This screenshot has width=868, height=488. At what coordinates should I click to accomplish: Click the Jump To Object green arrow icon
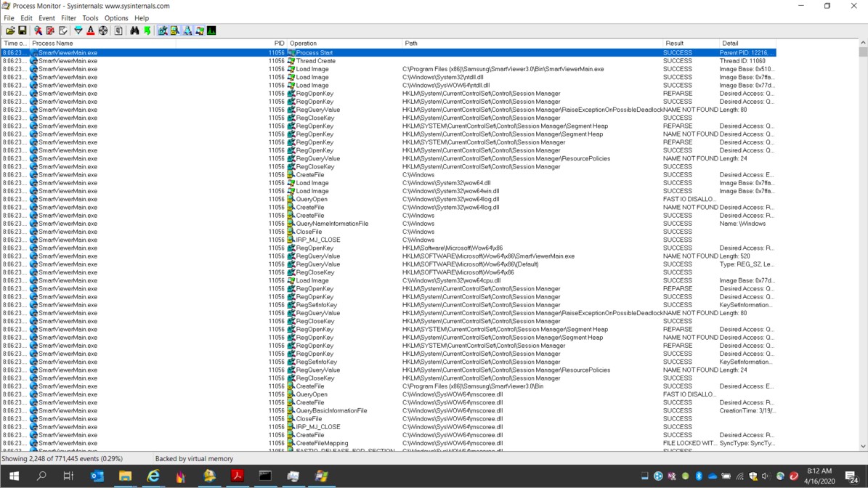[147, 31]
